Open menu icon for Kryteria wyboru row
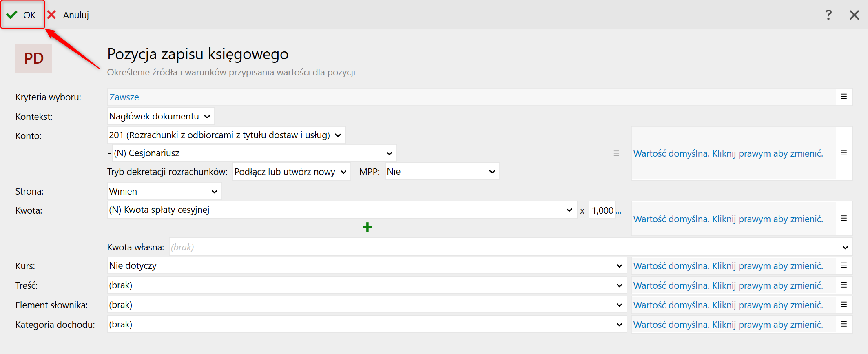The width and height of the screenshot is (868, 354). 844,97
